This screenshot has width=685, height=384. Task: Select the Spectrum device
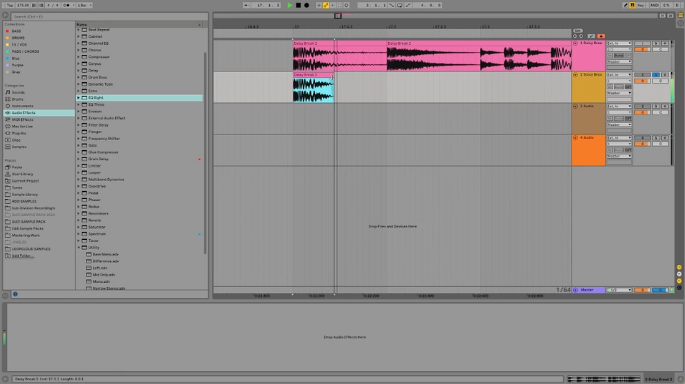click(97, 234)
